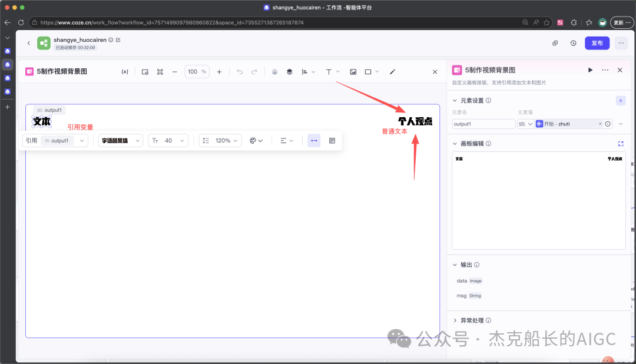Click the canvas preview thumbnail
This screenshot has height=364, width=636.
539,200
